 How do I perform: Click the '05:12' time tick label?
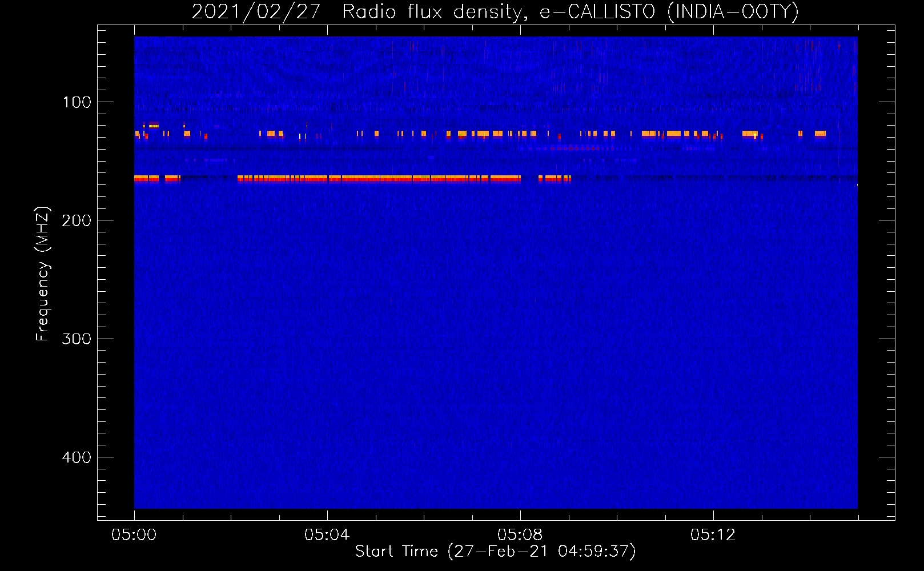713,534
